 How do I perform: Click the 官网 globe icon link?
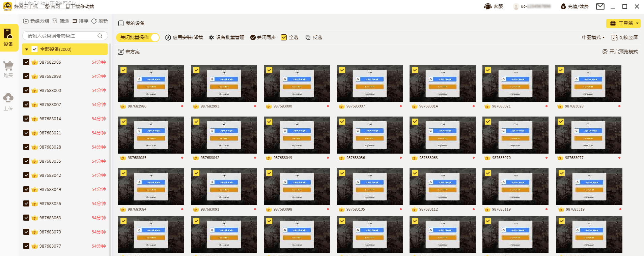(52, 6)
